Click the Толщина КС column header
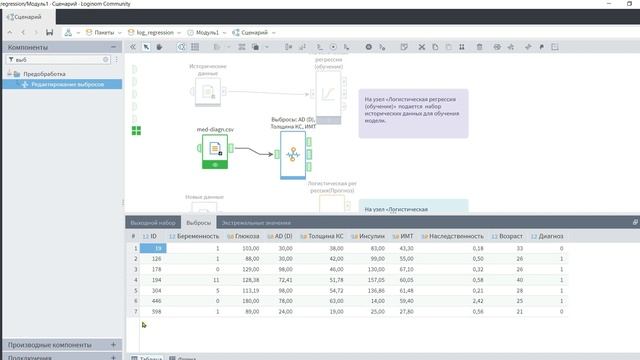The width and height of the screenshot is (640, 360). (322, 236)
